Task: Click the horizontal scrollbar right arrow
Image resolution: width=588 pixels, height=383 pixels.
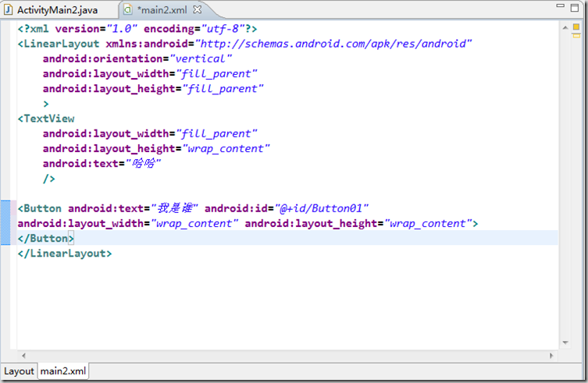Action: click(x=552, y=355)
